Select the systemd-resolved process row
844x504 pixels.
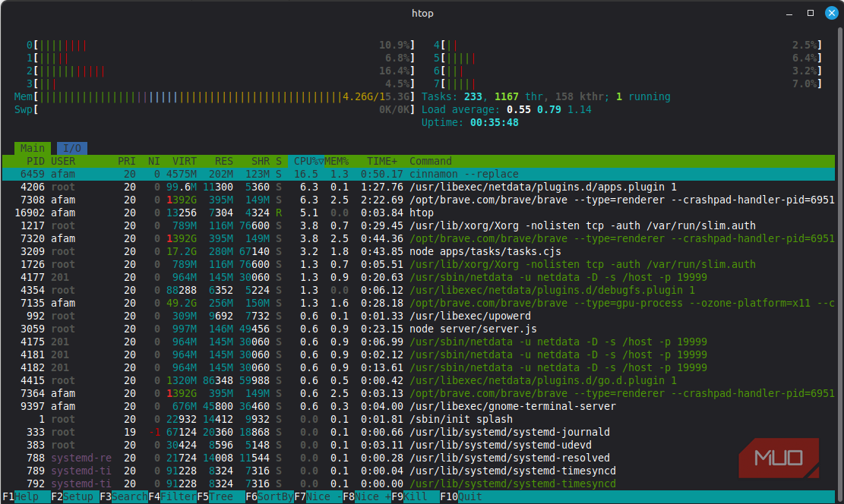click(419, 458)
